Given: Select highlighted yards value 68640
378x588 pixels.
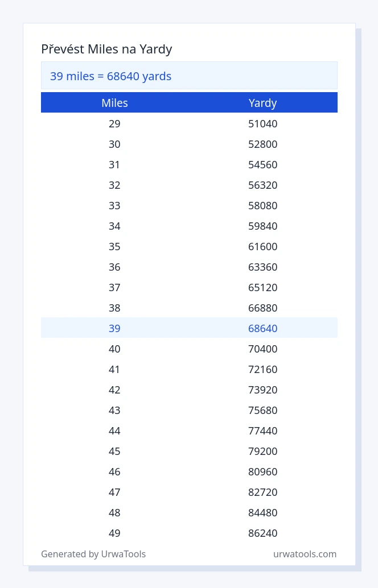Looking at the screenshot, I should tap(263, 328).
